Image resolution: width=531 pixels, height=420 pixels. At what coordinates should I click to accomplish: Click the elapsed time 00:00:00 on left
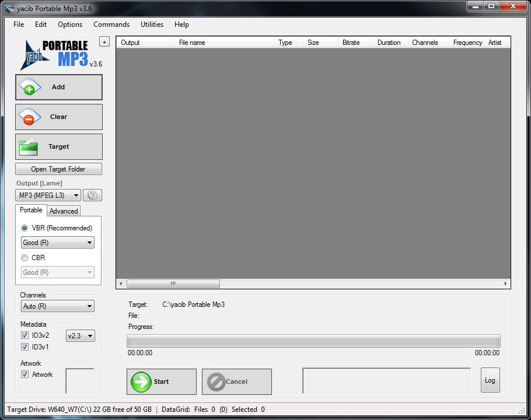[x=140, y=353]
